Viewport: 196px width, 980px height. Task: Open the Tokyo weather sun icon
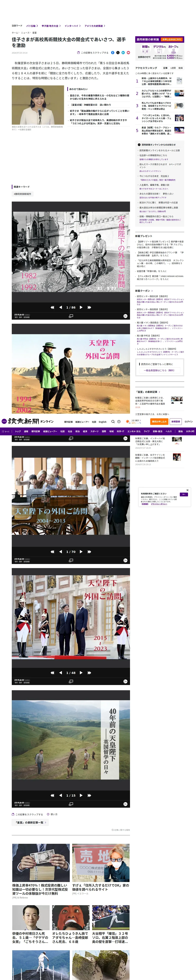click(x=128, y=422)
